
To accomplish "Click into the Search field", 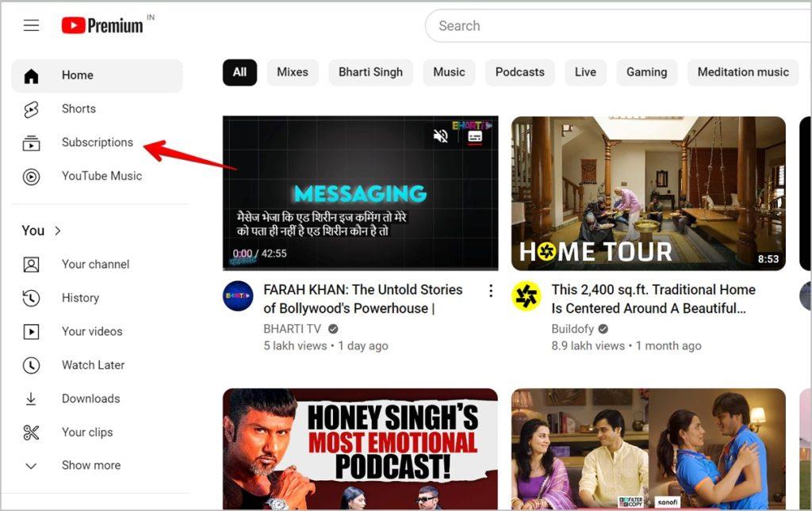I will pyautogui.click(x=619, y=26).
